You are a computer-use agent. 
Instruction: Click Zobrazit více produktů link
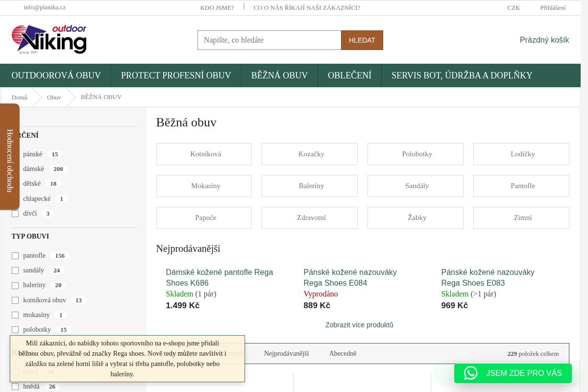[359, 325]
